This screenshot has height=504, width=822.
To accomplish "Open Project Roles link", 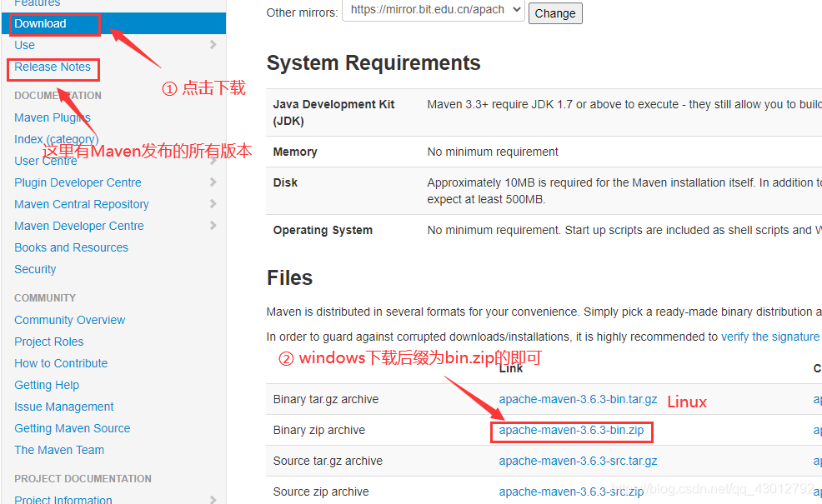I will point(48,342).
